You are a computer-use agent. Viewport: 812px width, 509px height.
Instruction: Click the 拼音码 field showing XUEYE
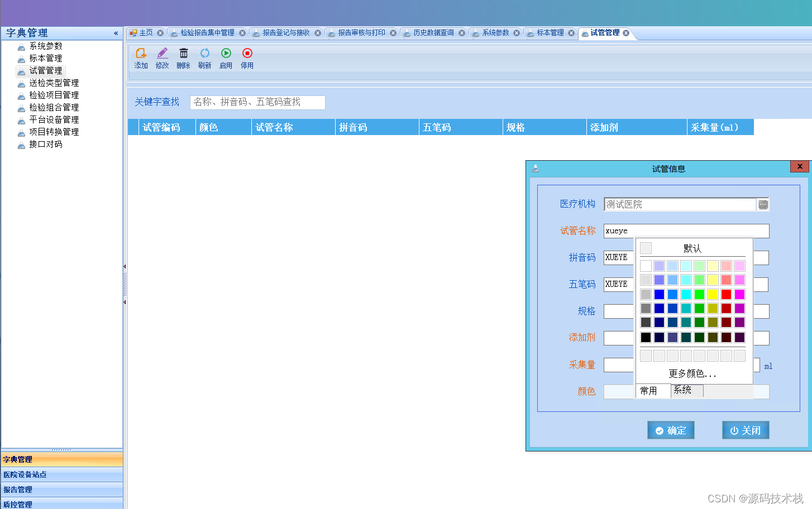(619, 257)
